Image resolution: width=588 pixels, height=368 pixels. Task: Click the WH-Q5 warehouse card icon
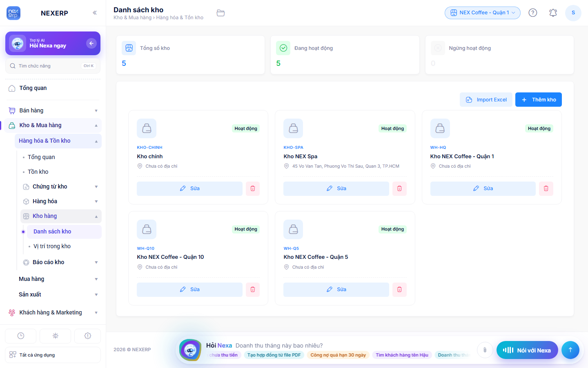293,229
